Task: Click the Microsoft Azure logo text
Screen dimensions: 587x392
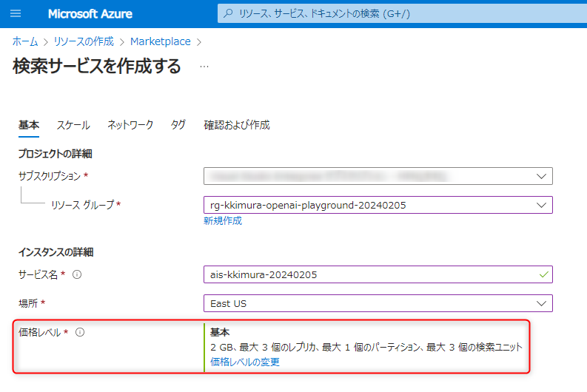Action: click(90, 14)
